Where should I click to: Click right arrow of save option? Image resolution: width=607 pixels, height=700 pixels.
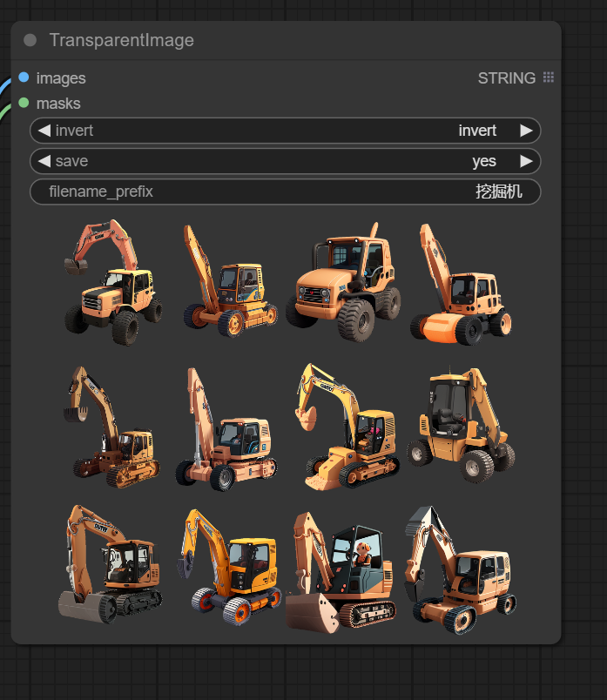(x=527, y=161)
